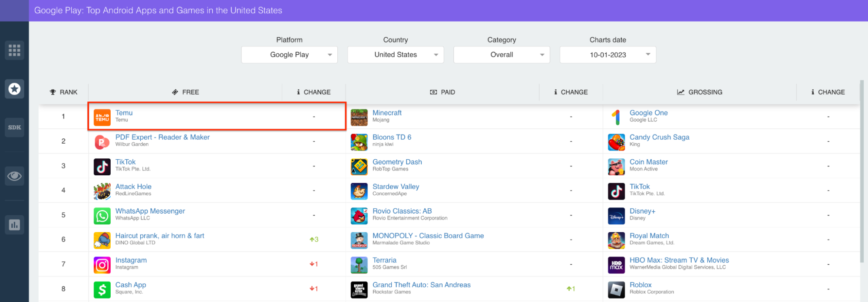Click the MONOPOLY app icon

tap(359, 240)
